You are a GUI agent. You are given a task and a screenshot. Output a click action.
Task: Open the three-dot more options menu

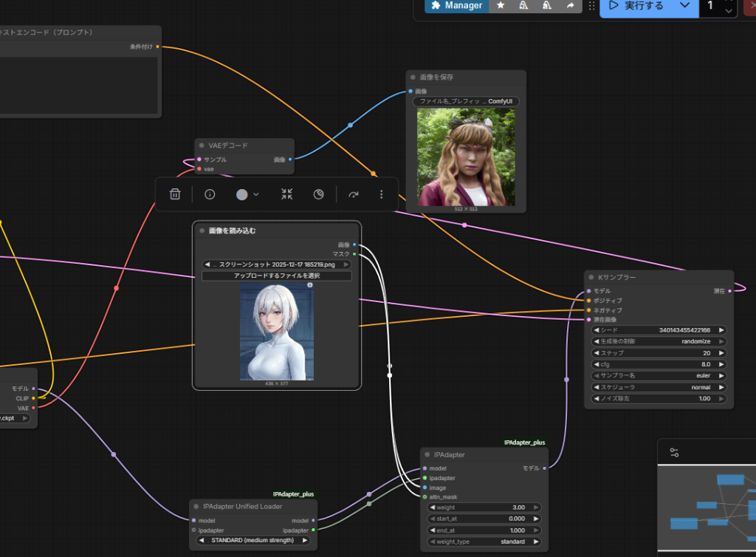pyautogui.click(x=381, y=194)
